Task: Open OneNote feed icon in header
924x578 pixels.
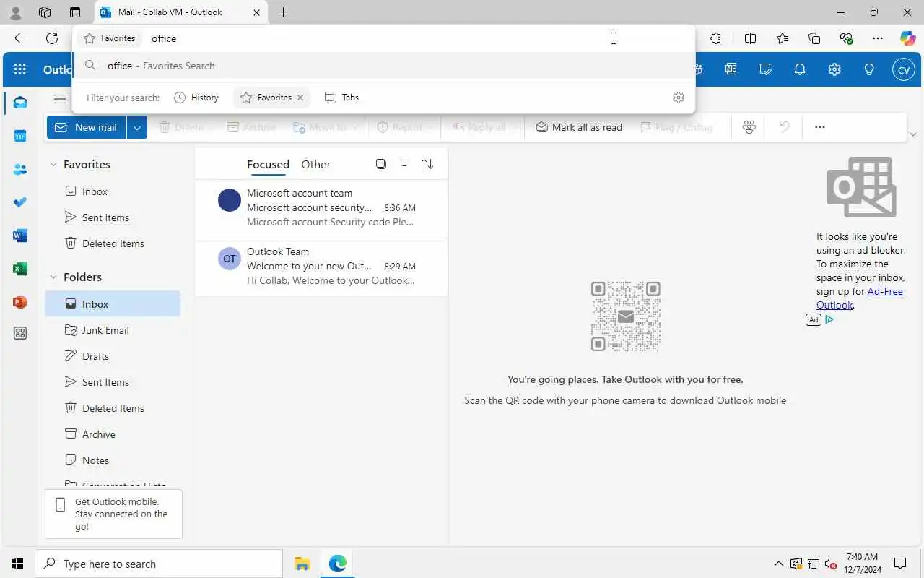Action: 731,69
